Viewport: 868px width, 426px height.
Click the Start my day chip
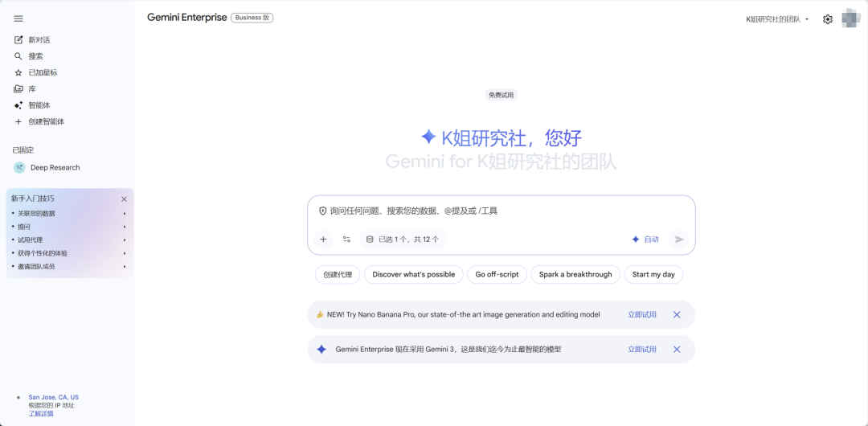coord(653,274)
